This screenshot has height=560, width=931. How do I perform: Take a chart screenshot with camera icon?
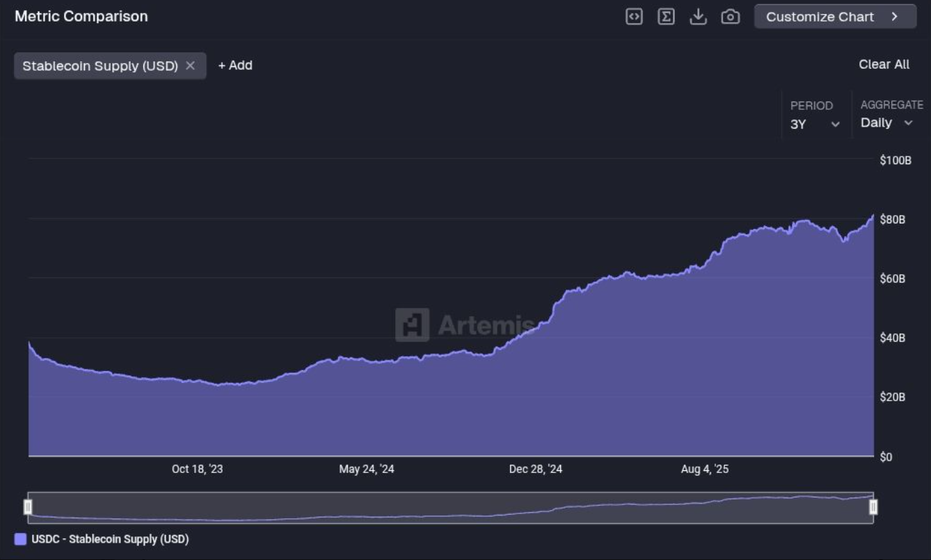click(730, 17)
